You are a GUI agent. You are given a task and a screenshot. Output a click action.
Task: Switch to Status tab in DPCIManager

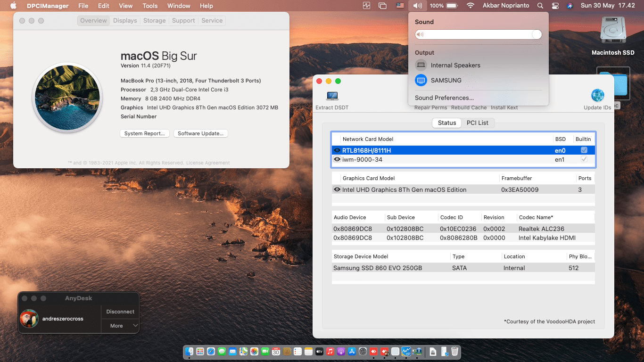pos(447,123)
